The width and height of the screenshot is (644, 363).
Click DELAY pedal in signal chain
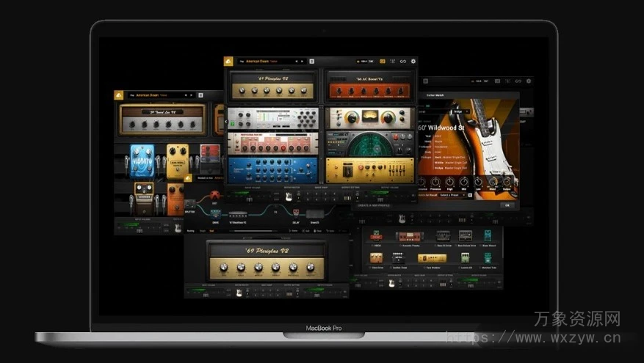click(296, 213)
